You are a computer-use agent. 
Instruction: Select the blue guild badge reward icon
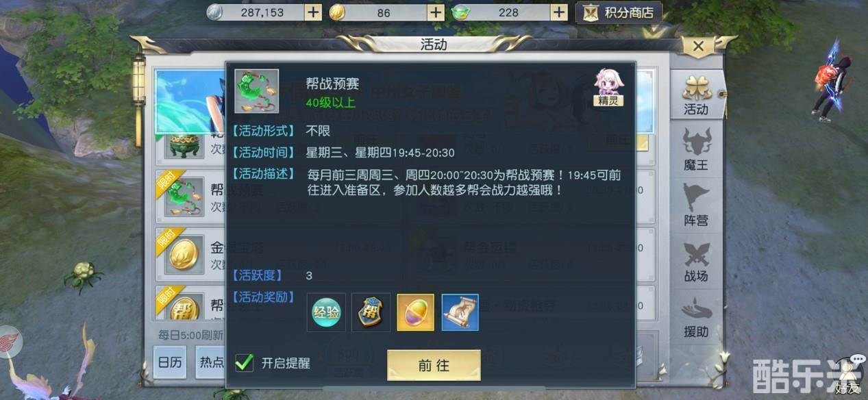pos(371,312)
